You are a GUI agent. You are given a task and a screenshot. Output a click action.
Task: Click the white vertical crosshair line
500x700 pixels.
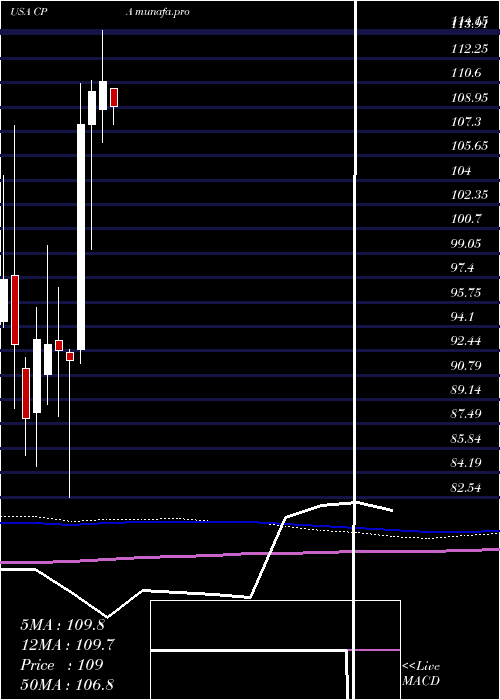coord(355,348)
